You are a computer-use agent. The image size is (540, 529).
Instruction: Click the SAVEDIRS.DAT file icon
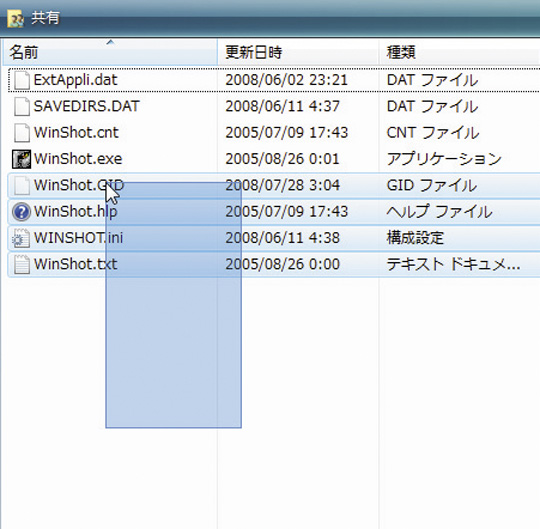tap(22, 106)
